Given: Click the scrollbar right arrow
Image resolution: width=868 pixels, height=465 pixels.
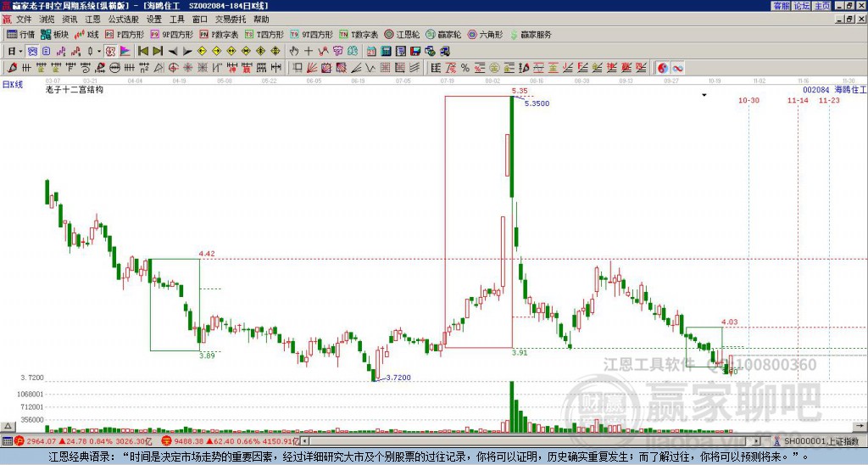Looking at the screenshot, I should pyautogui.click(x=757, y=441).
